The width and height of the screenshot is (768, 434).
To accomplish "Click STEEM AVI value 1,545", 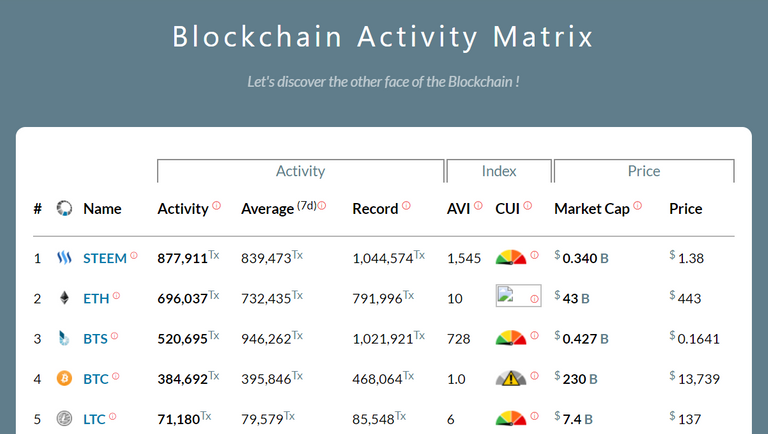I will tap(464, 258).
